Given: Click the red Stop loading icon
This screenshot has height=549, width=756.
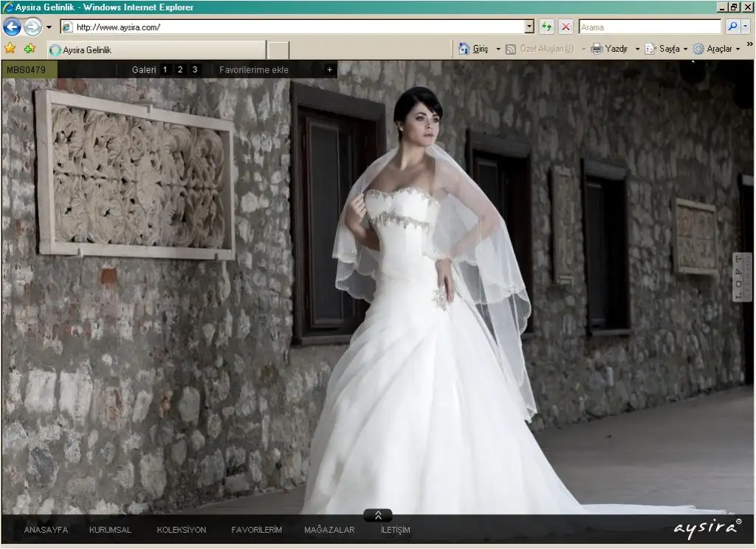Looking at the screenshot, I should tap(566, 27).
